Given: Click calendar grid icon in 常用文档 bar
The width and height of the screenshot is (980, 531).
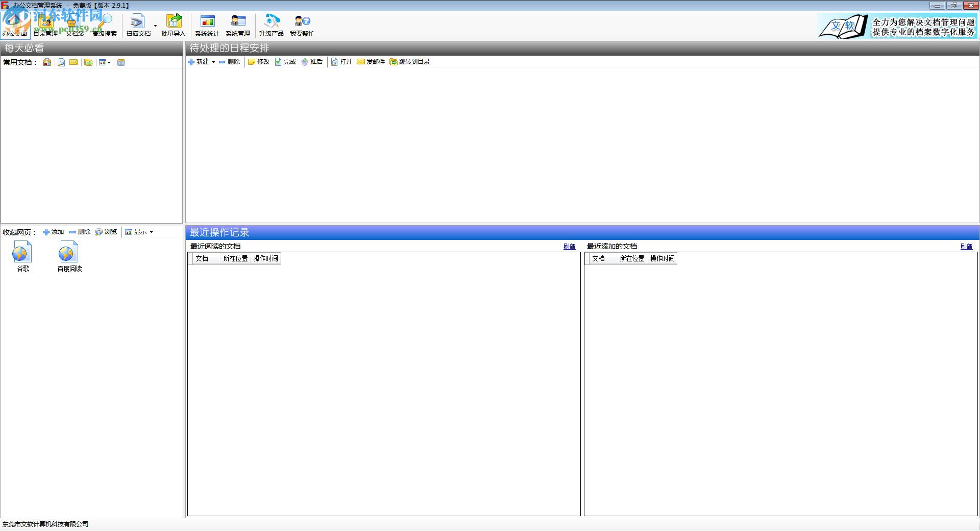Looking at the screenshot, I should (x=121, y=62).
